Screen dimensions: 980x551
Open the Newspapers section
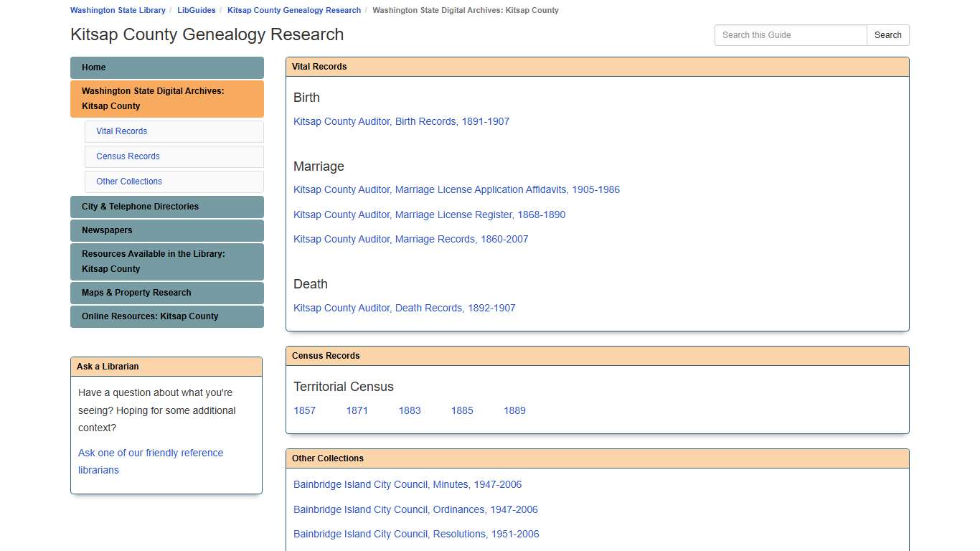pos(106,230)
